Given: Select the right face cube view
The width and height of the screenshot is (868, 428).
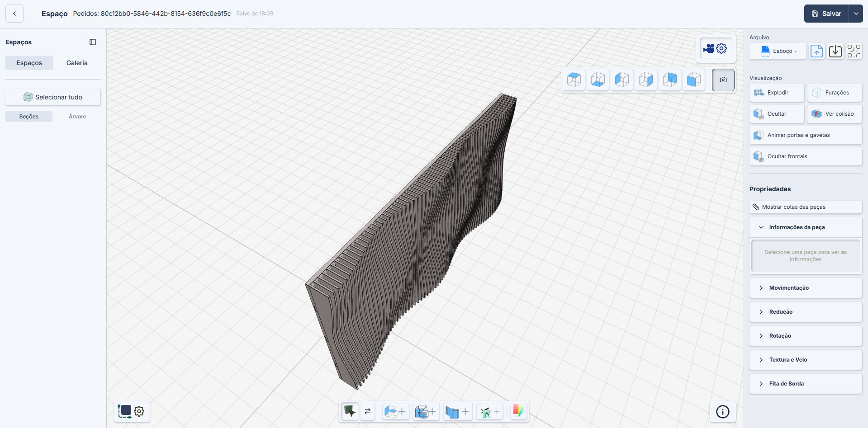Looking at the screenshot, I should coord(646,80).
